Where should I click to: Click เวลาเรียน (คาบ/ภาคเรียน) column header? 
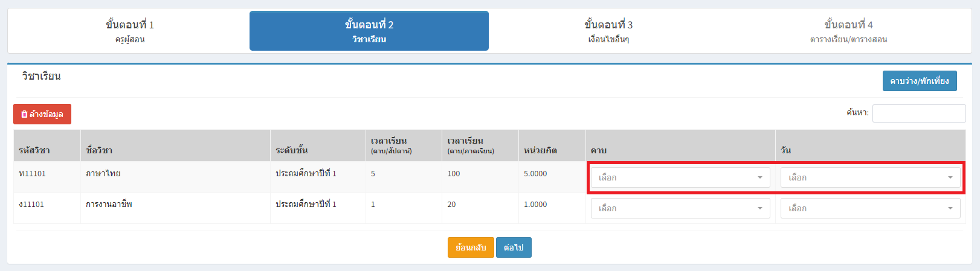point(480,145)
